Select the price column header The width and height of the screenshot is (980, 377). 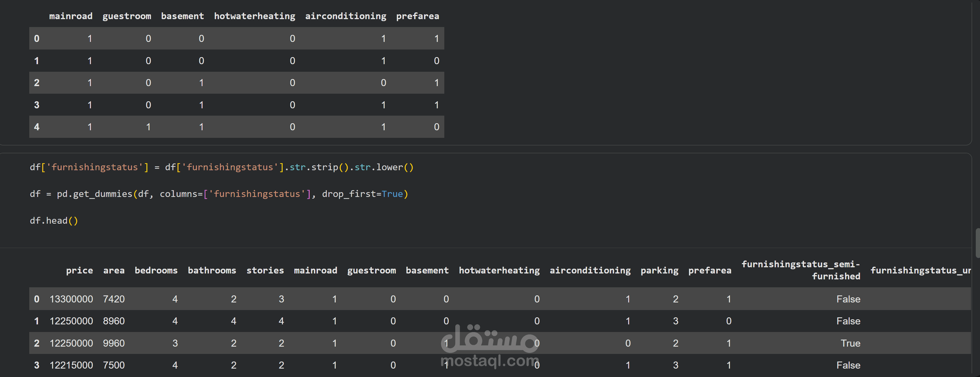(79, 270)
